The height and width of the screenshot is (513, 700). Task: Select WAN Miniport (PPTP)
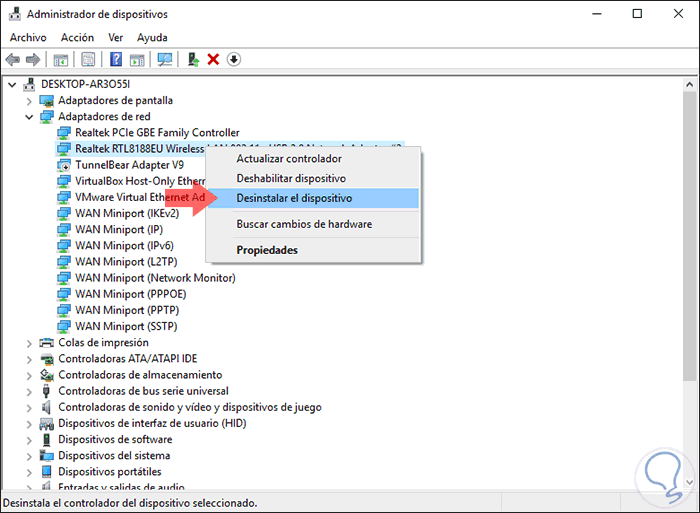click(127, 310)
